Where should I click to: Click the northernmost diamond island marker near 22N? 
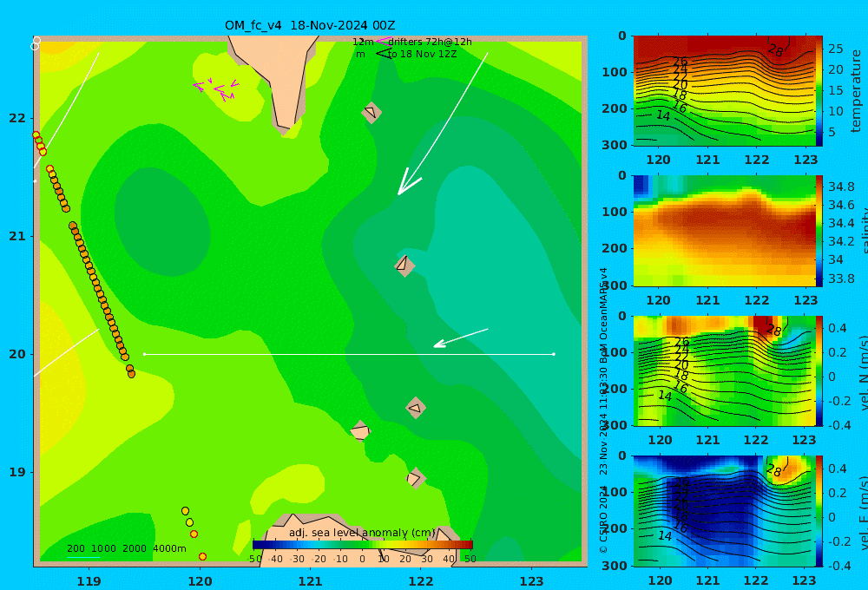[372, 112]
